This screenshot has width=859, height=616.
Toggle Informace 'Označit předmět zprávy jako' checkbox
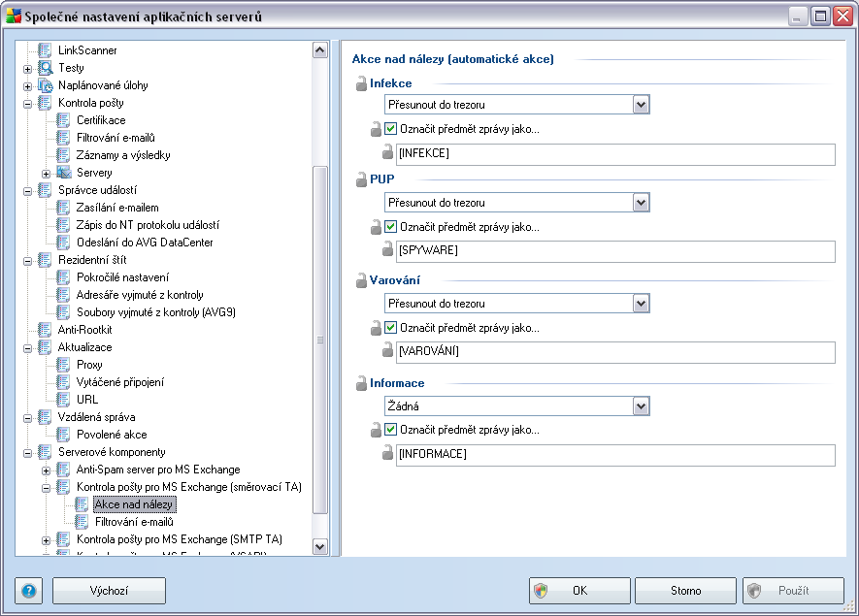(x=390, y=430)
